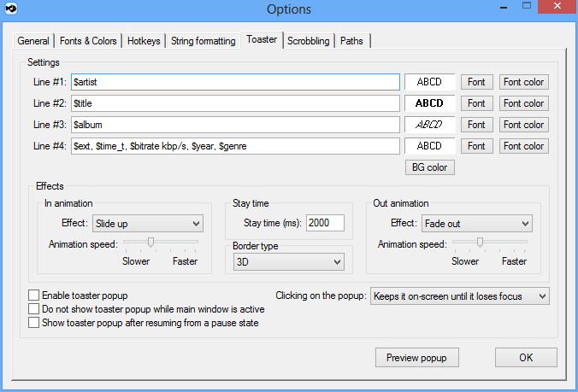Open Clicking on the popup dropdown

pyautogui.click(x=459, y=296)
